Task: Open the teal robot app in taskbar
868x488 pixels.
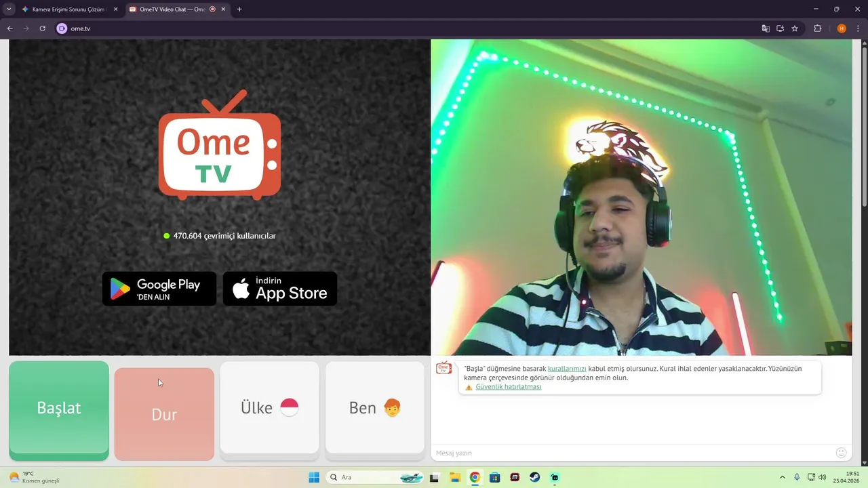Action: tap(555, 477)
